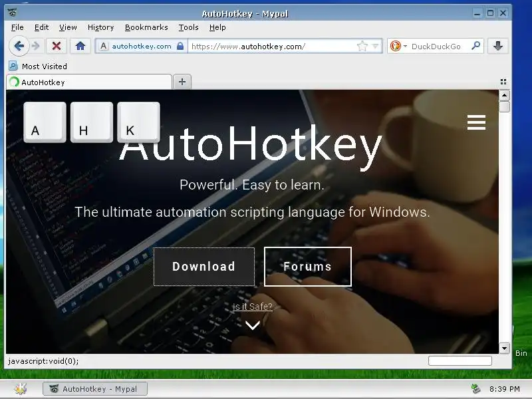Click the vertical scrollbar thumb

pos(505,106)
